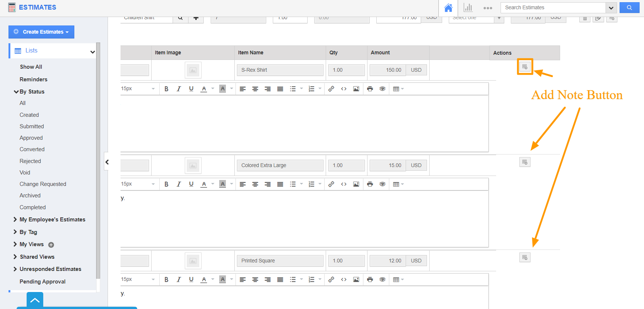Open the Search Estimates dropdown arrow

(x=611, y=8)
